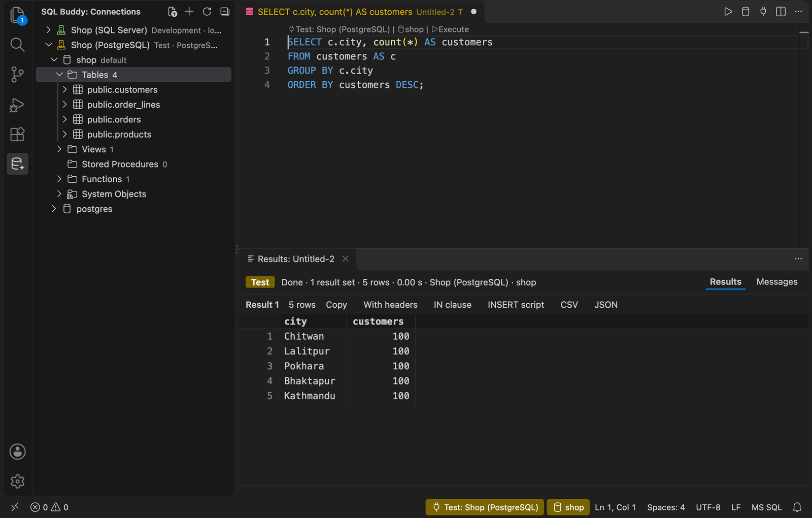Image resolution: width=812 pixels, height=518 pixels.
Task: Generate the INSERT script from the result
Action: (516, 305)
